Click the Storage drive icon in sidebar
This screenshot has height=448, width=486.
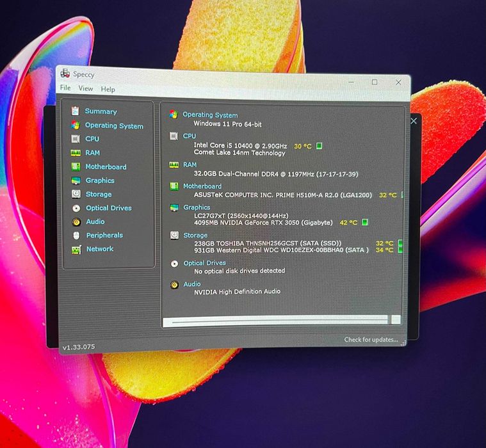click(x=76, y=195)
